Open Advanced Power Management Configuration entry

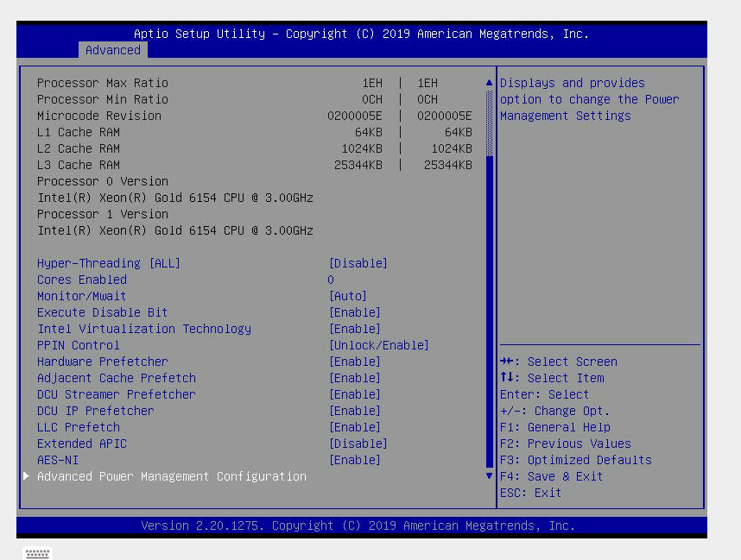pyautogui.click(x=172, y=476)
